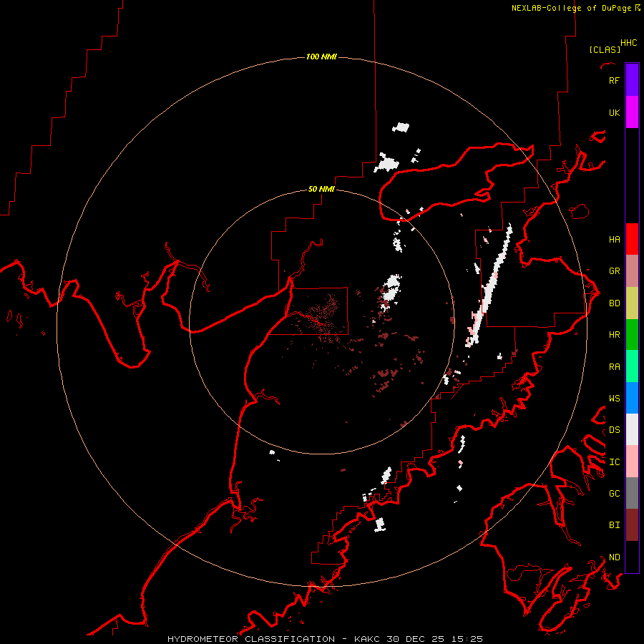Click the WS legend label

[614, 398]
